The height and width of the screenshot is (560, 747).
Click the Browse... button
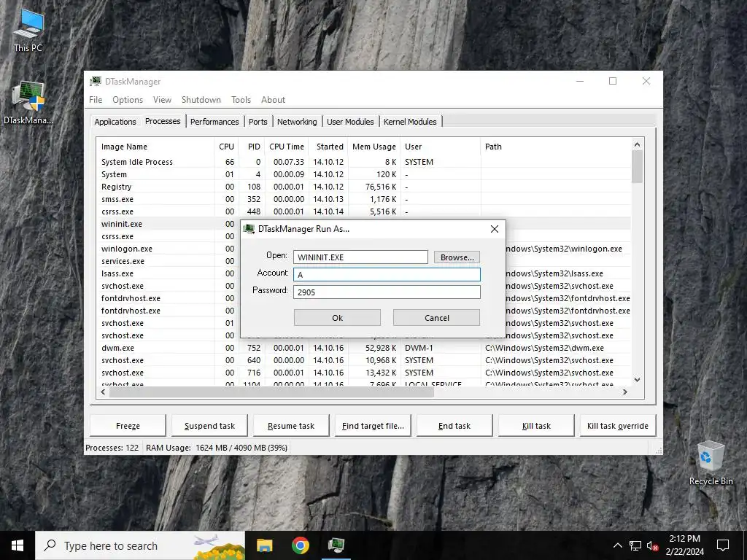(457, 257)
